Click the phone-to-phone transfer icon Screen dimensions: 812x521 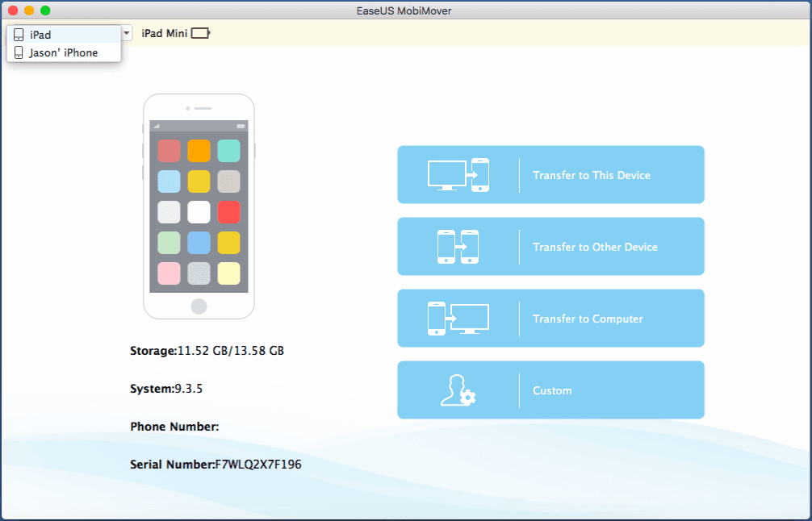click(458, 247)
